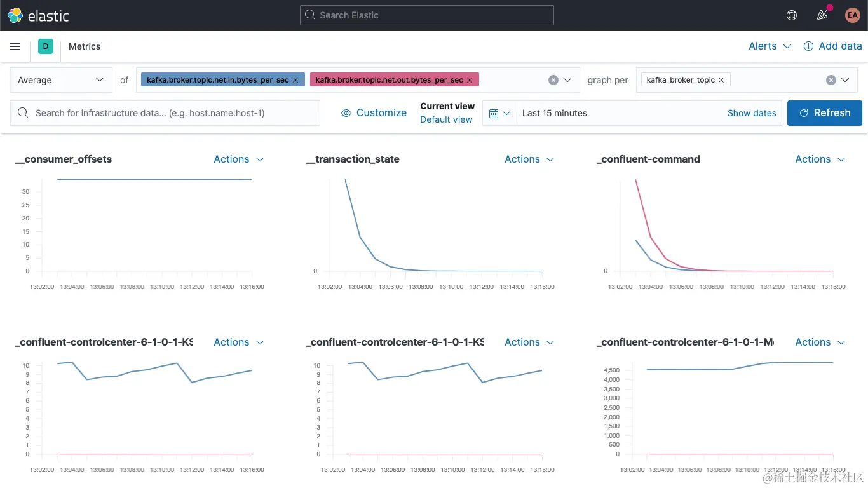Screen dimensions: 868x488
Task: Click the Customize eye icon
Action: (x=346, y=112)
